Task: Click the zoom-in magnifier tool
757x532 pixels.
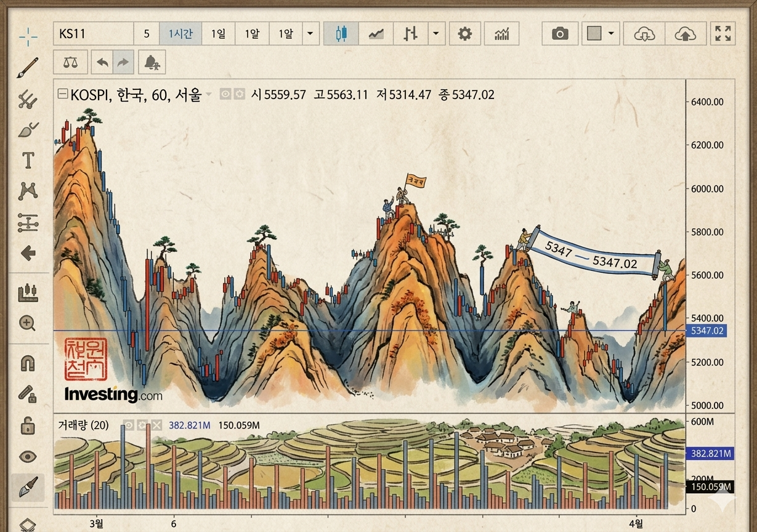Action: coord(28,323)
